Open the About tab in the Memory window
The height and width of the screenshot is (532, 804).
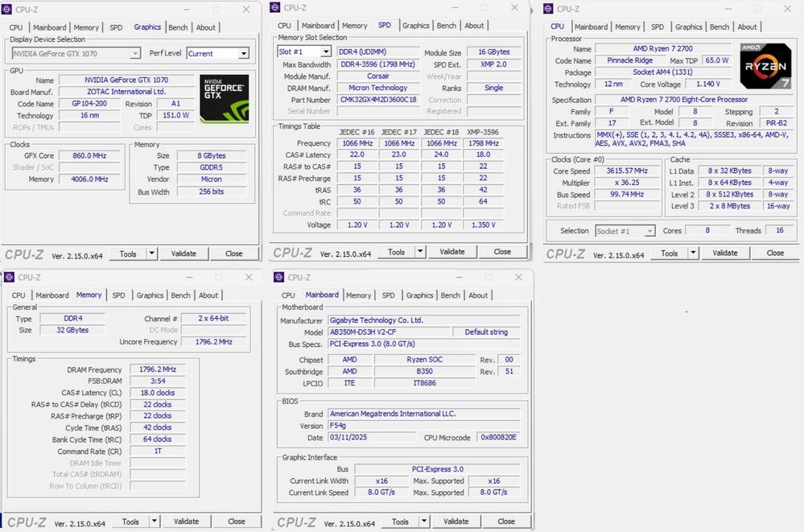(x=208, y=295)
